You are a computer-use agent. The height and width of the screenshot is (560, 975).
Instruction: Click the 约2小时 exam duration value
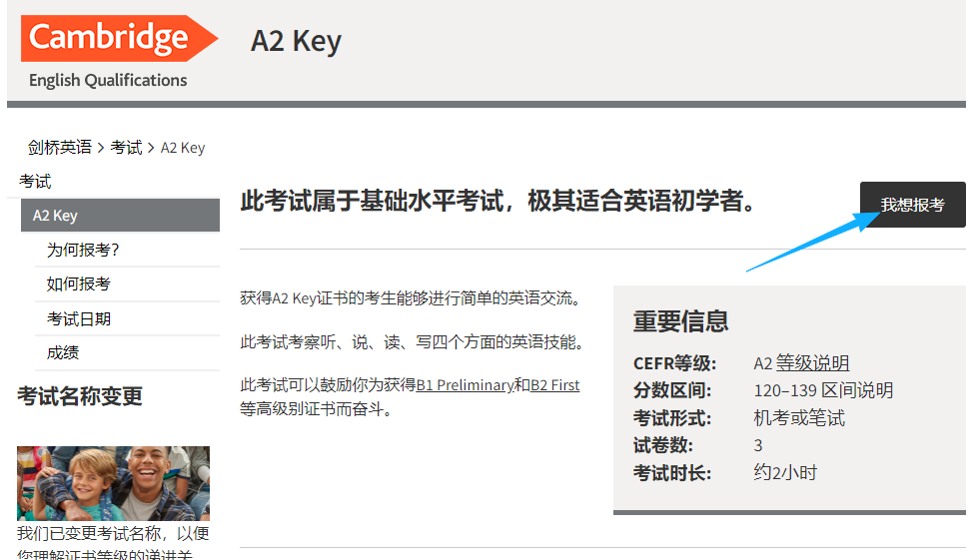point(785,472)
